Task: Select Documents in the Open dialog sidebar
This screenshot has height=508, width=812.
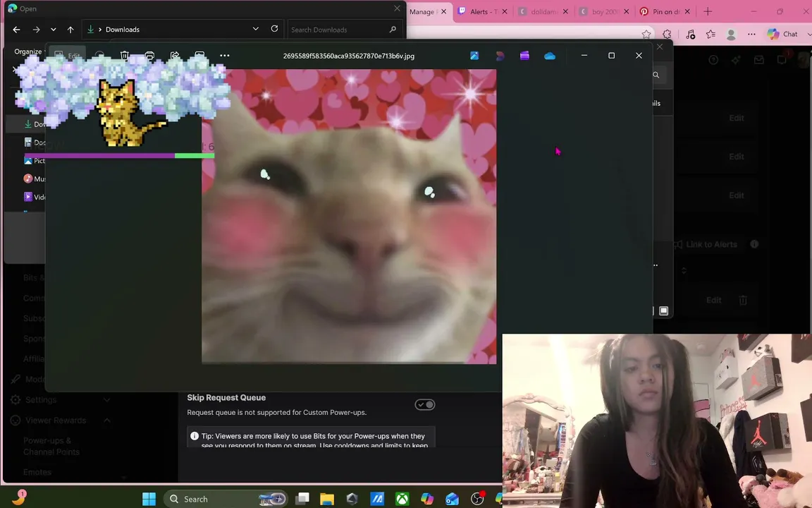Action: point(35,142)
